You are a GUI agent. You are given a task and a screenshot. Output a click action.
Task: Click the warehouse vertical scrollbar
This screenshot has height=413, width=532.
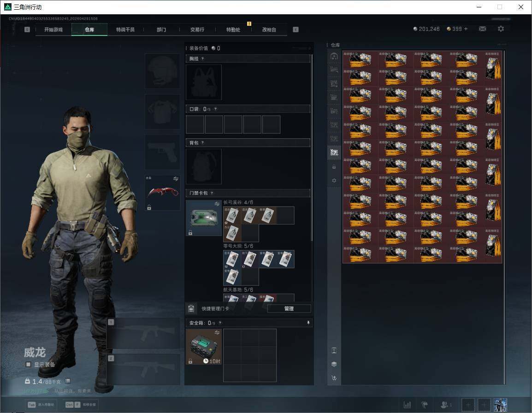[x=504, y=217]
